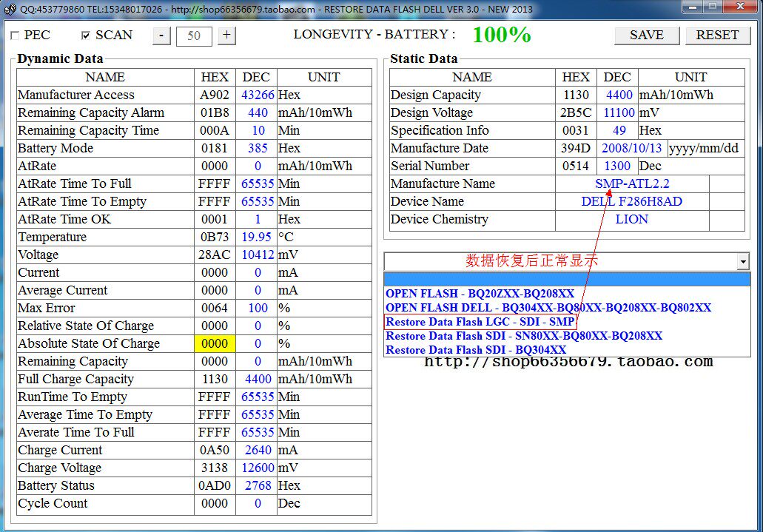This screenshot has height=532, width=763.
Task: Click the Relative State Of Charge row name
Action: tap(86, 326)
